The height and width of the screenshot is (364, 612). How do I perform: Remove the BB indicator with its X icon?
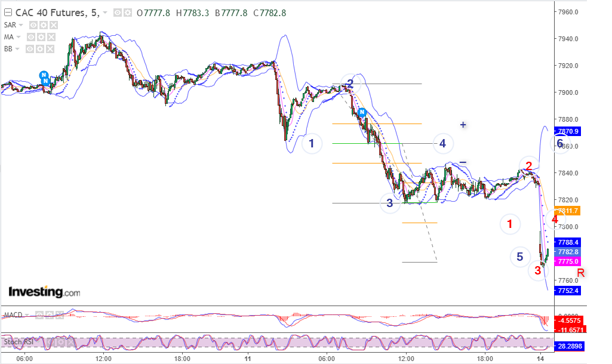(50, 49)
